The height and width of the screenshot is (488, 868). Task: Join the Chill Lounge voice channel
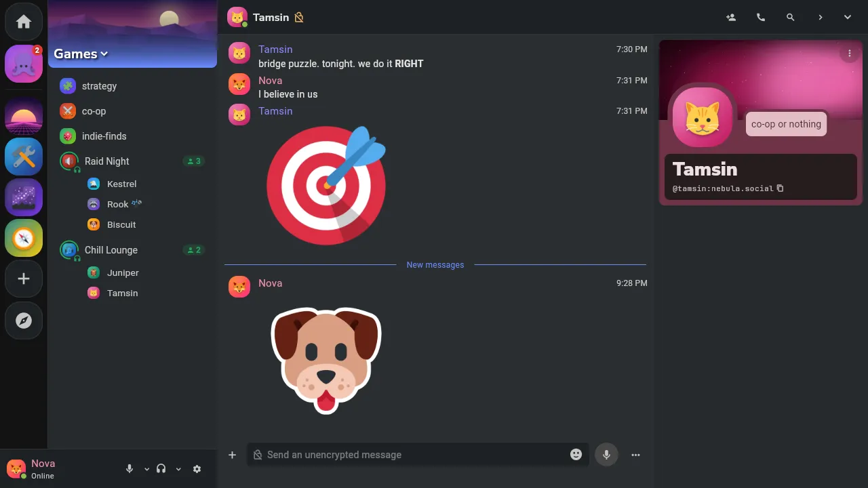click(133, 250)
